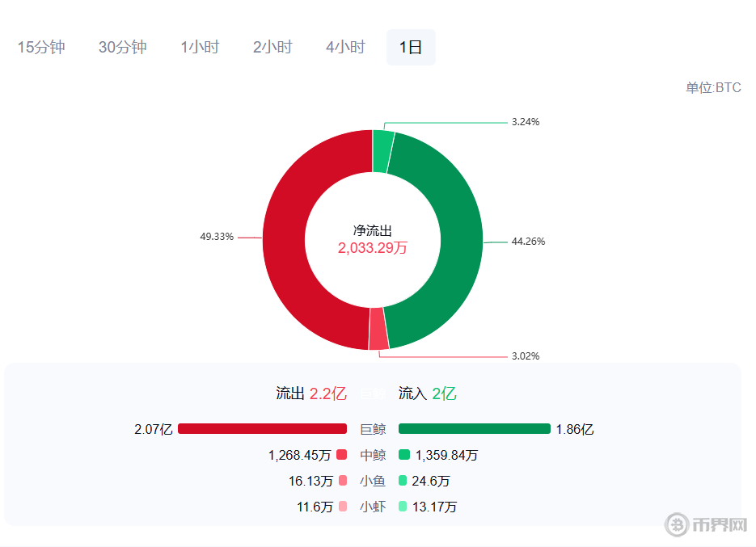
Task: Click pink 小鱼 outflow color square
Action: [342, 481]
